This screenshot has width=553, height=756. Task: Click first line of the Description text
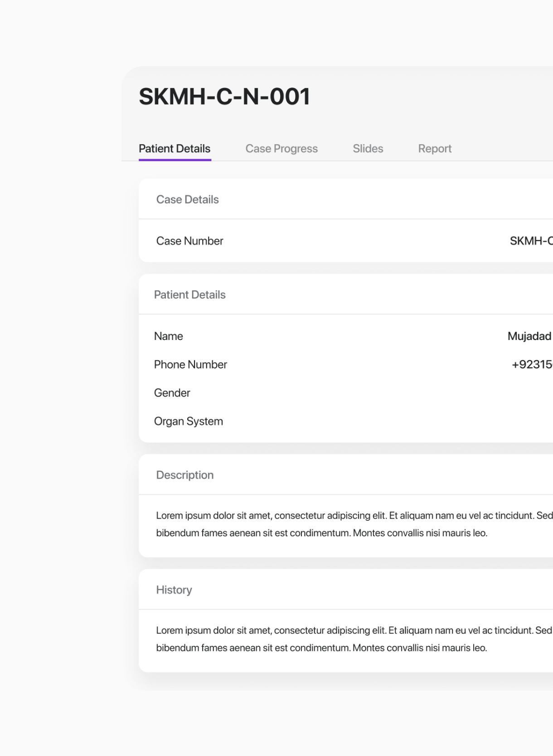(x=354, y=516)
